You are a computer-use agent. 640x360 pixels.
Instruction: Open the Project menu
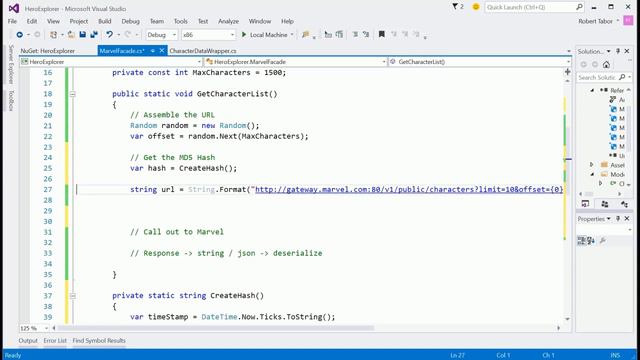pos(79,21)
